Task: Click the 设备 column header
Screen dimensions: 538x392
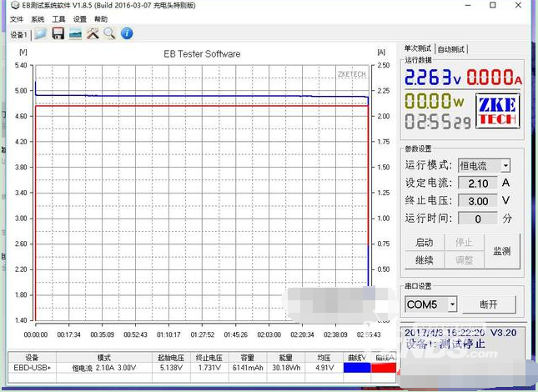Action: [33, 358]
